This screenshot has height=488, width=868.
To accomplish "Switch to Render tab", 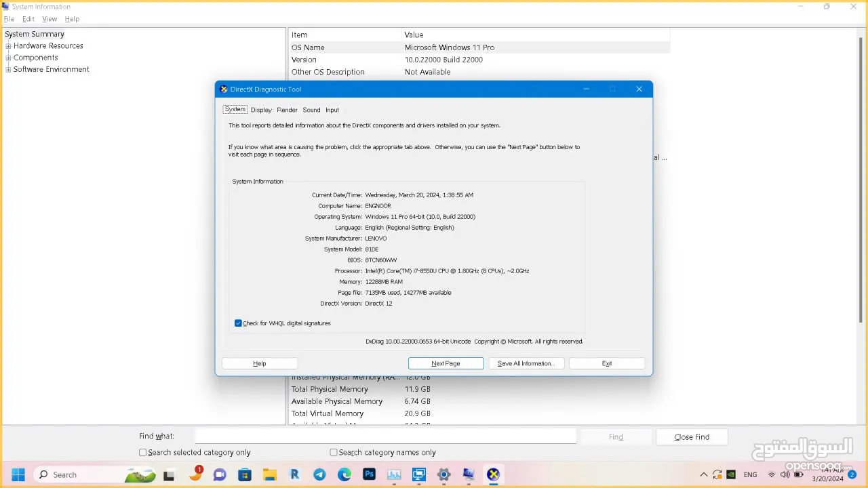I will (287, 110).
